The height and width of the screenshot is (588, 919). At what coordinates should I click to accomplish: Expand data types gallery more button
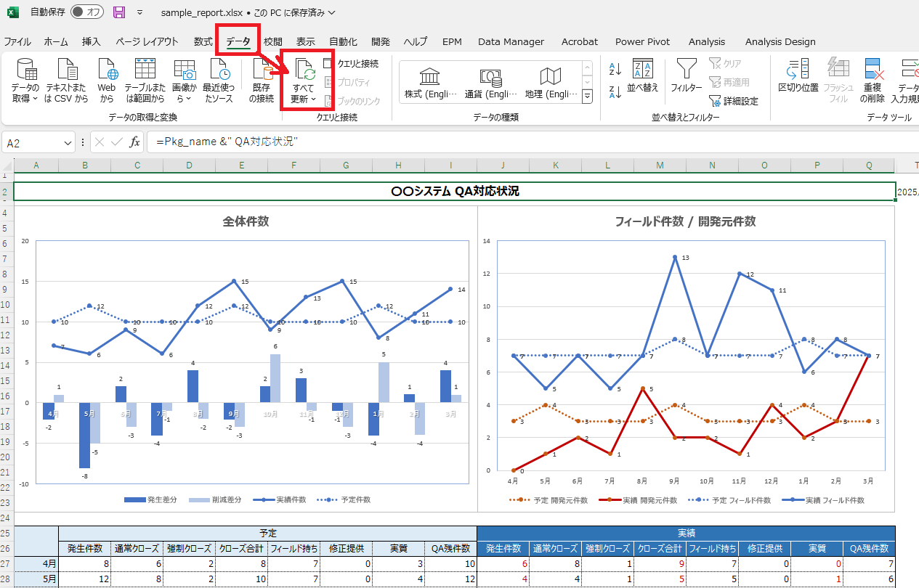[x=587, y=96]
